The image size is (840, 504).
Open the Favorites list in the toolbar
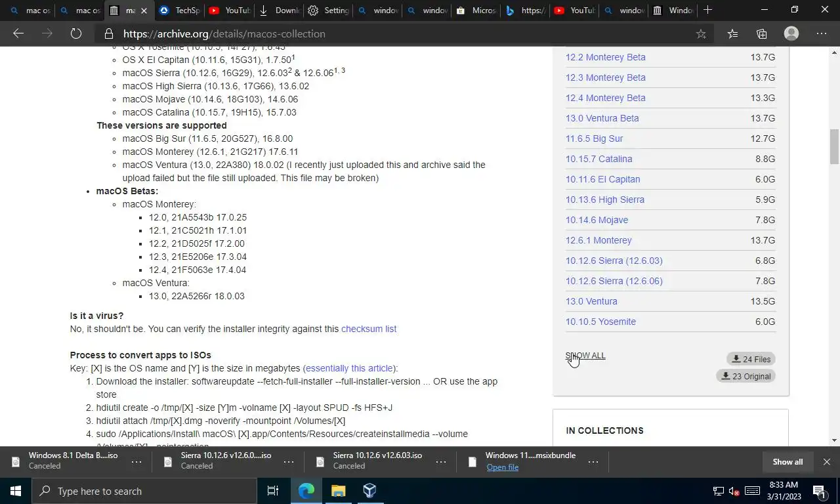click(732, 33)
